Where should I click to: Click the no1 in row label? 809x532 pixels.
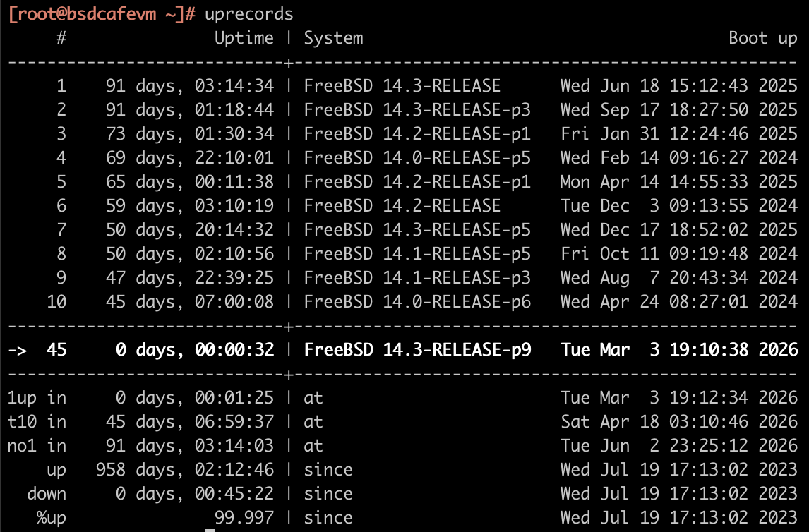click(37, 446)
